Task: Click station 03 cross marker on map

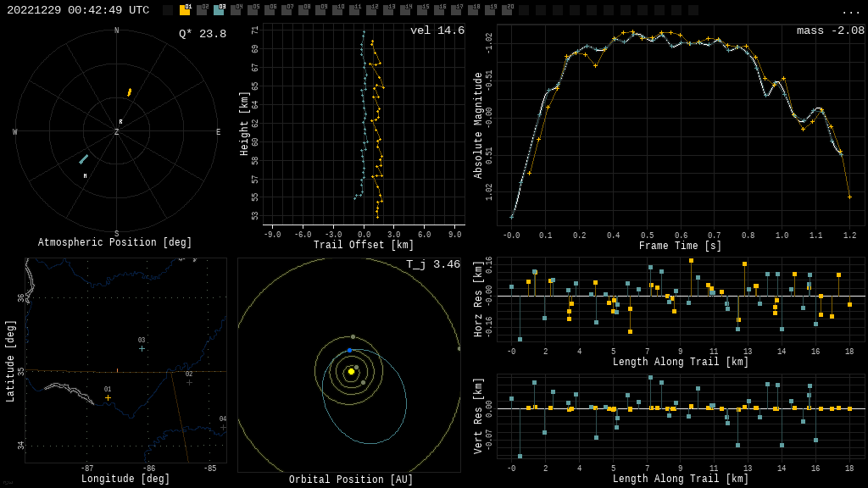Action: pos(142,348)
